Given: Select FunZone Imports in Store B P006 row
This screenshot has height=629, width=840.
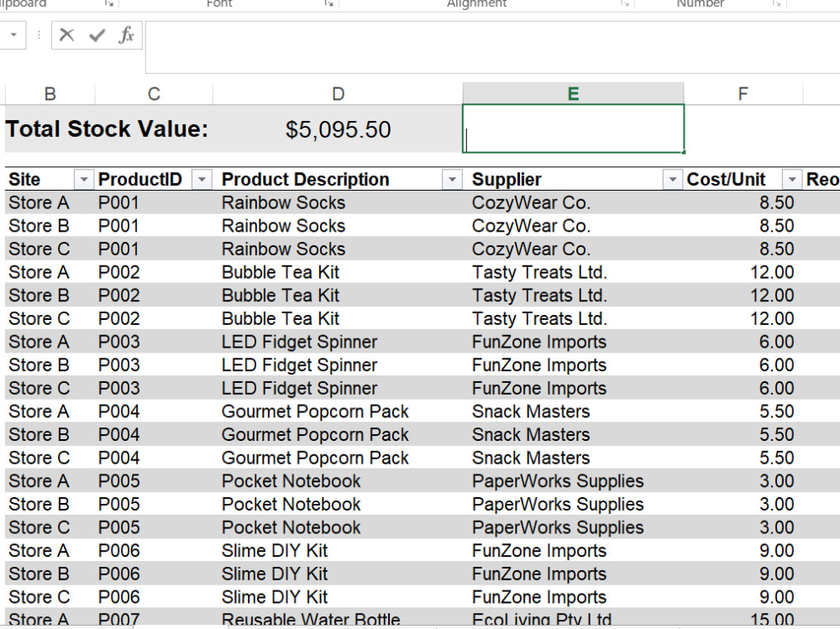Looking at the screenshot, I should click(574, 574).
